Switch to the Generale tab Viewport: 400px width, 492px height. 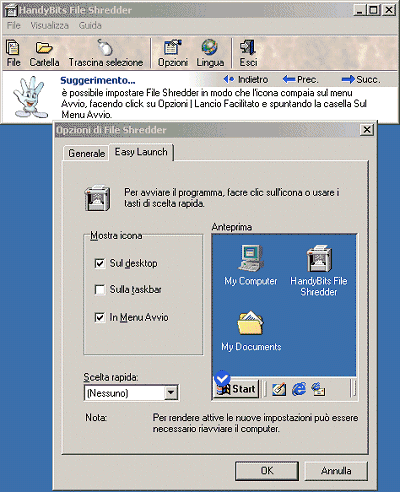[86, 153]
